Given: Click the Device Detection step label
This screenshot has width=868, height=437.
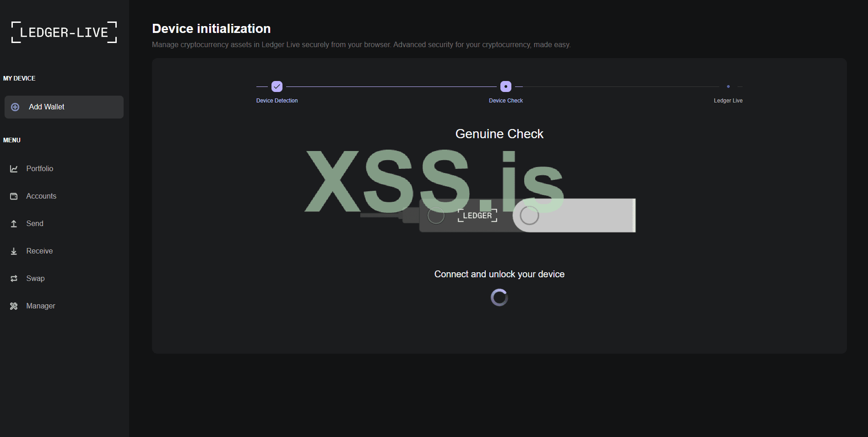Looking at the screenshot, I should (x=277, y=101).
